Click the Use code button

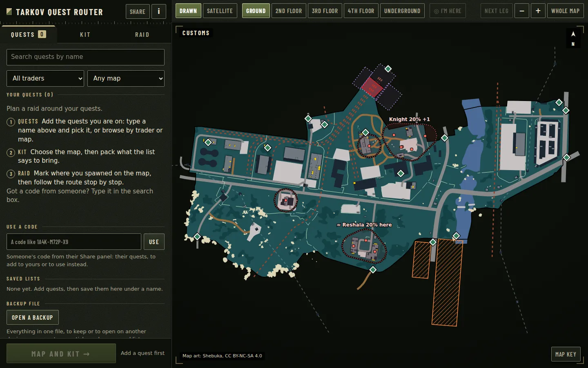pyautogui.click(x=154, y=242)
